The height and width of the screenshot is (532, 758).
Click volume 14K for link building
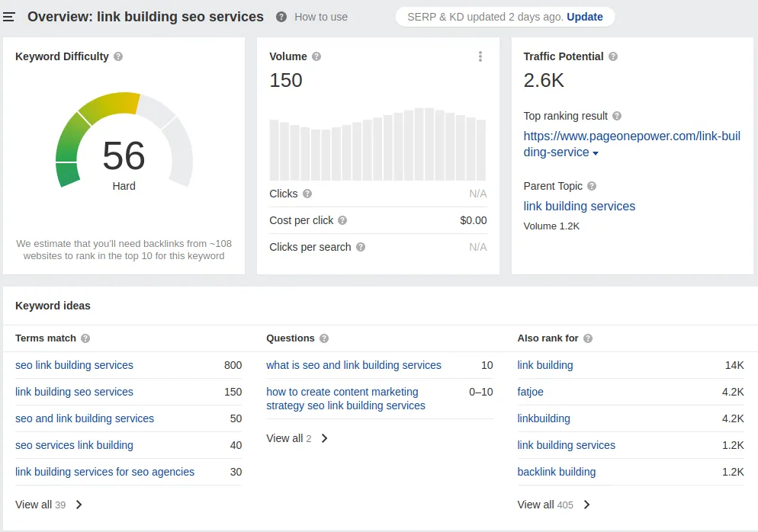click(x=734, y=365)
